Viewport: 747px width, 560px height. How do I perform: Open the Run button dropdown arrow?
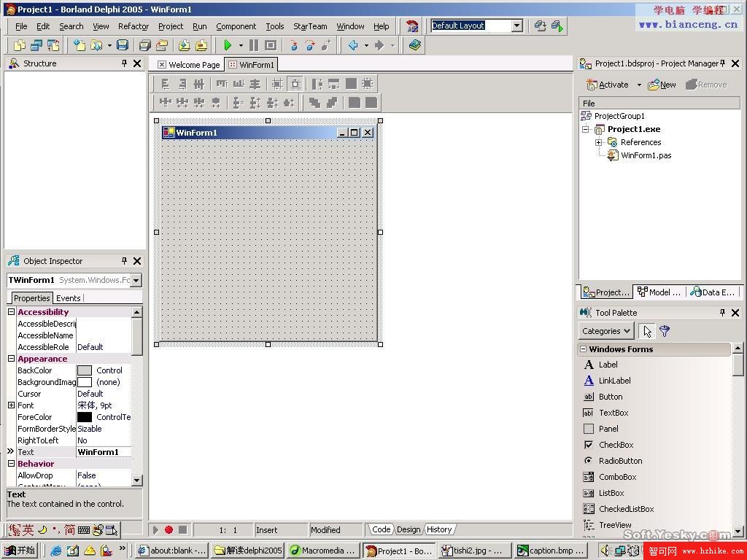click(x=241, y=45)
